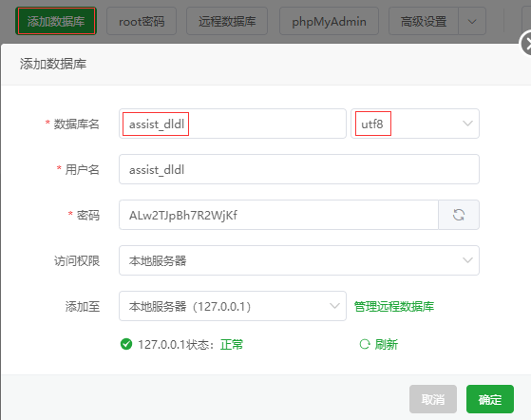Screen dimensions: 531x420
Task: Close the add database dialog
Action: point(526,44)
